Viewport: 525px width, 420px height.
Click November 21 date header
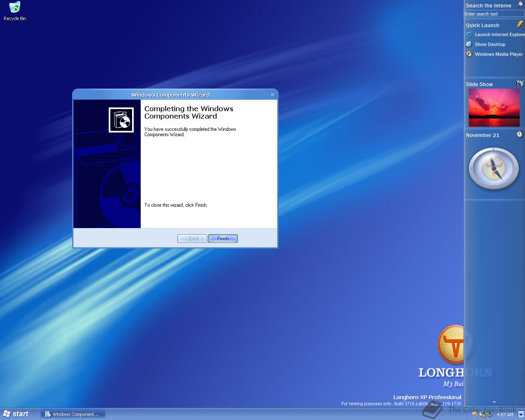coord(483,135)
